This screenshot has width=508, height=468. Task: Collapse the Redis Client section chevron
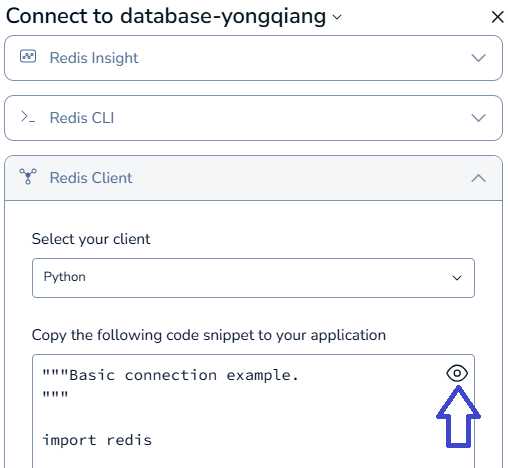(x=478, y=178)
